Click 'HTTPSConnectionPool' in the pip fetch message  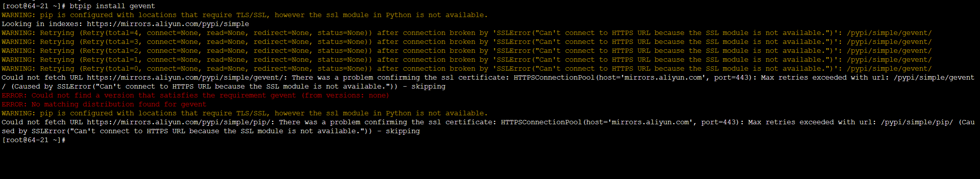pyautogui.click(x=541, y=122)
